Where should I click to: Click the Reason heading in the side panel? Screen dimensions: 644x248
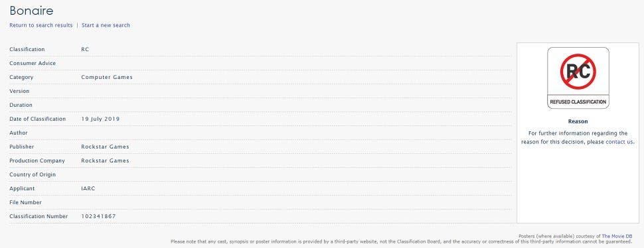(578, 121)
